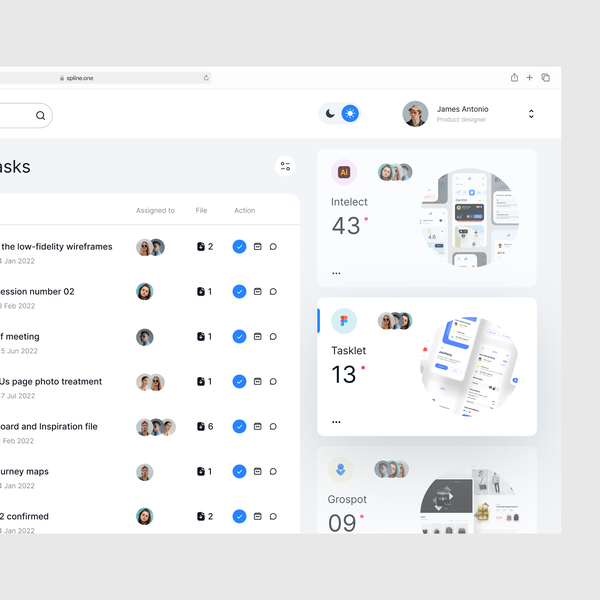The height and width of the screenshot is (600, 600).
Task: Open calendar for confirmed task
Action: click(258, 517)
